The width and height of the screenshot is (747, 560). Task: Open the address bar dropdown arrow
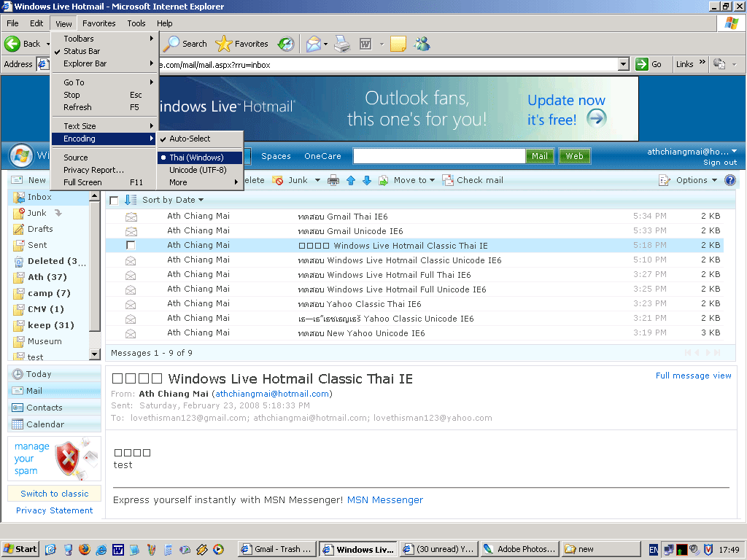[x=623, y=64]
